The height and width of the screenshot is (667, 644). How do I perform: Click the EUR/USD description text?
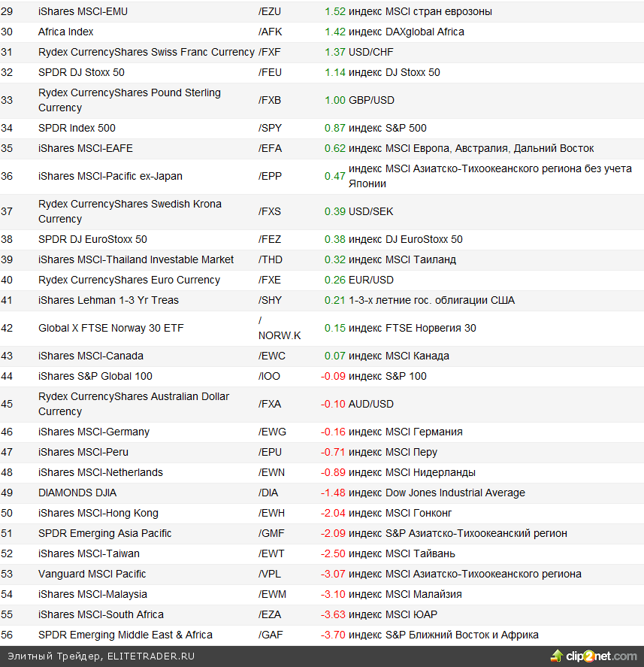[x=371, y=280]
